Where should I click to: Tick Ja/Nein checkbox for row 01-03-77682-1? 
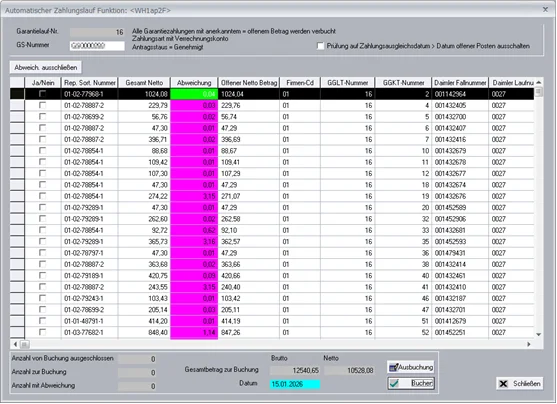(x=43, y=332)
